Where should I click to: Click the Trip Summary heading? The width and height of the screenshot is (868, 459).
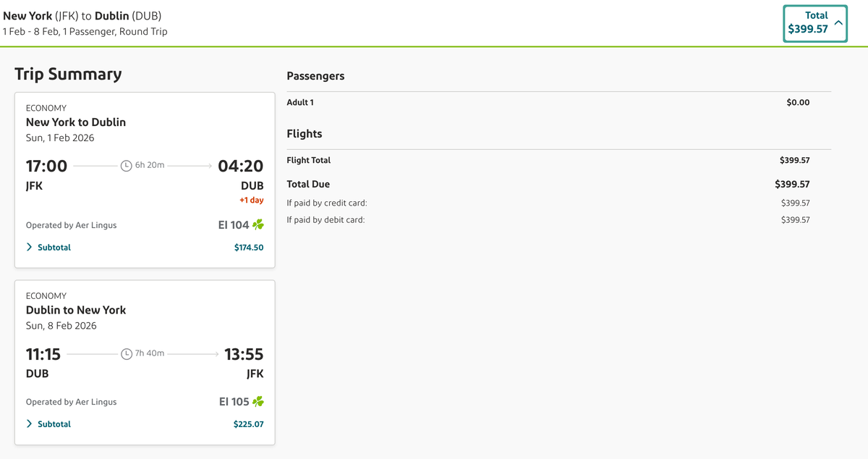click(68, 74)
